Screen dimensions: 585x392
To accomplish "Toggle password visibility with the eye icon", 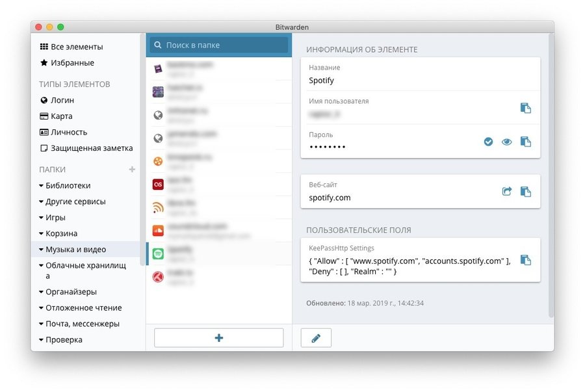I will (x=506, y=142).
